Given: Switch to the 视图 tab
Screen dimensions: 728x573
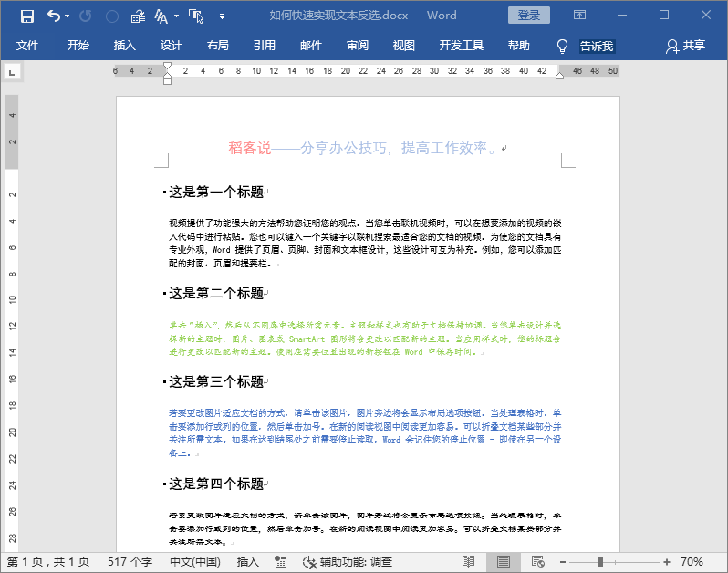Looking at the screenshot, I should (x=404, y=46).
